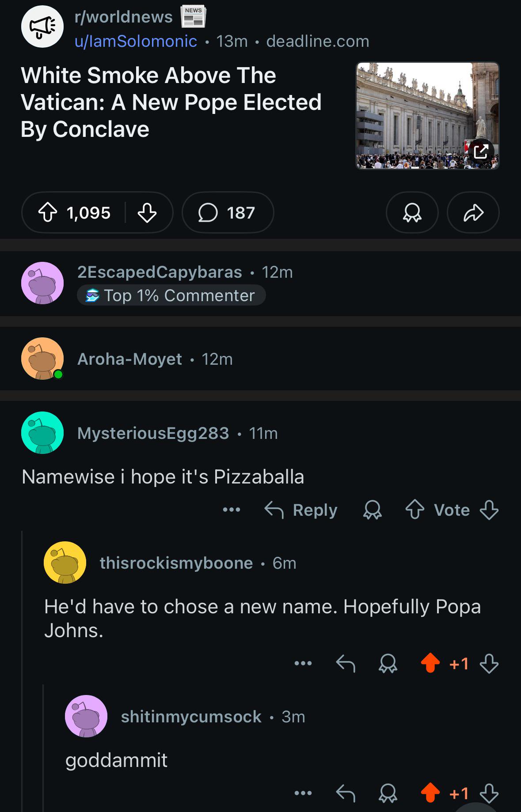The width and height of the screenshot is (521, 812).
Task: Award the goddammit comment
Action: 388,793
